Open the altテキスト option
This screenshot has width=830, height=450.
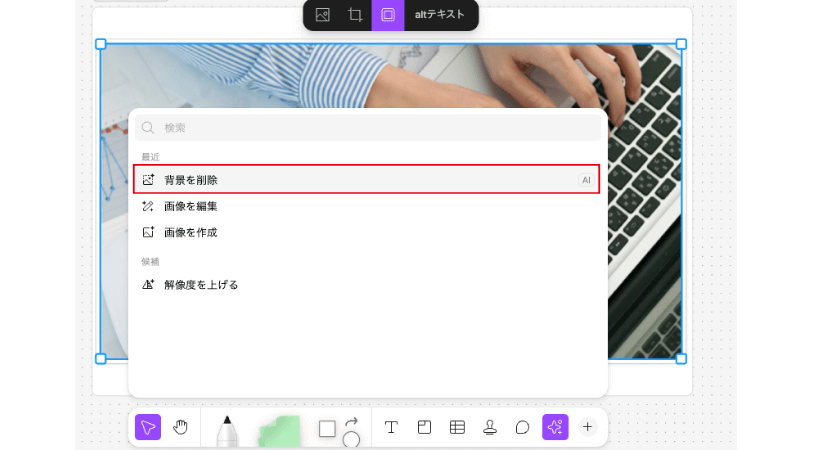coord(439,15)
